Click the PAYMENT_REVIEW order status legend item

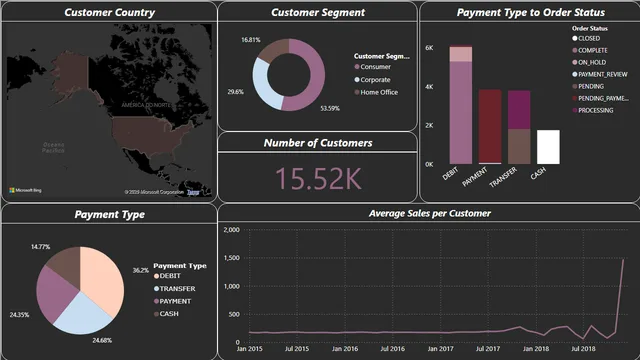[600, 74]
